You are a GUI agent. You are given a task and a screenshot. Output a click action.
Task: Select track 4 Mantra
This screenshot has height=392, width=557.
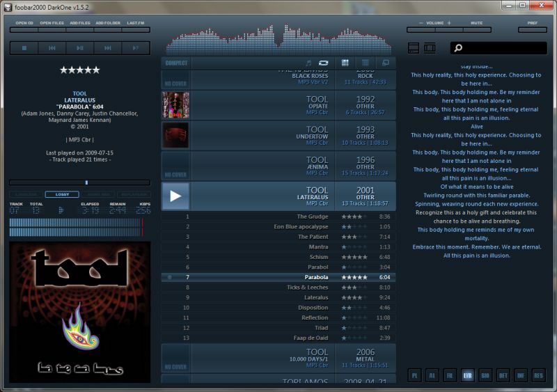[x=278, y=247]
